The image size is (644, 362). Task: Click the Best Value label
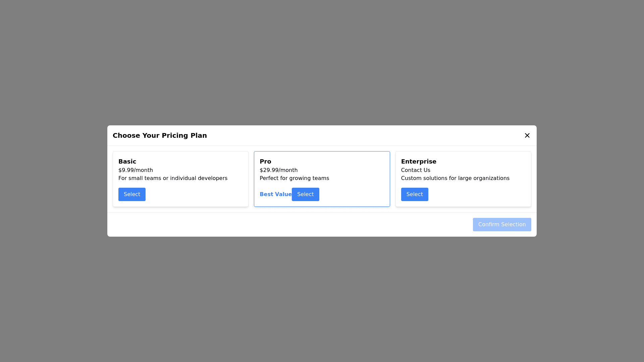[x=275, y=194]
